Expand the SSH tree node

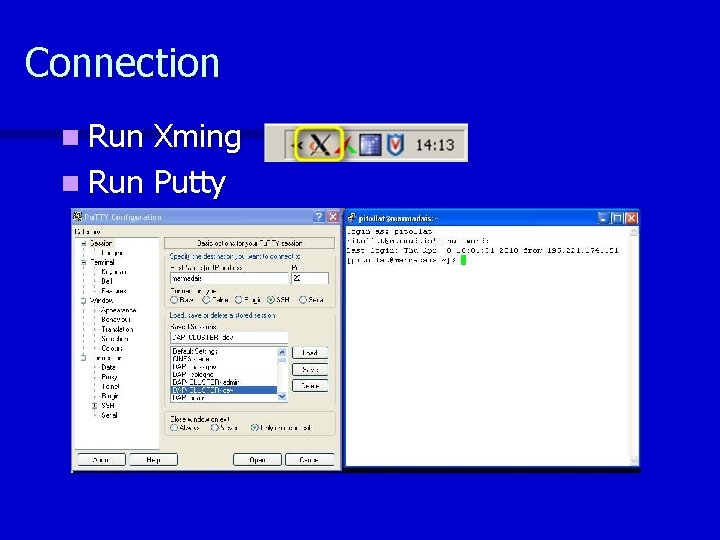pos(95,405)
